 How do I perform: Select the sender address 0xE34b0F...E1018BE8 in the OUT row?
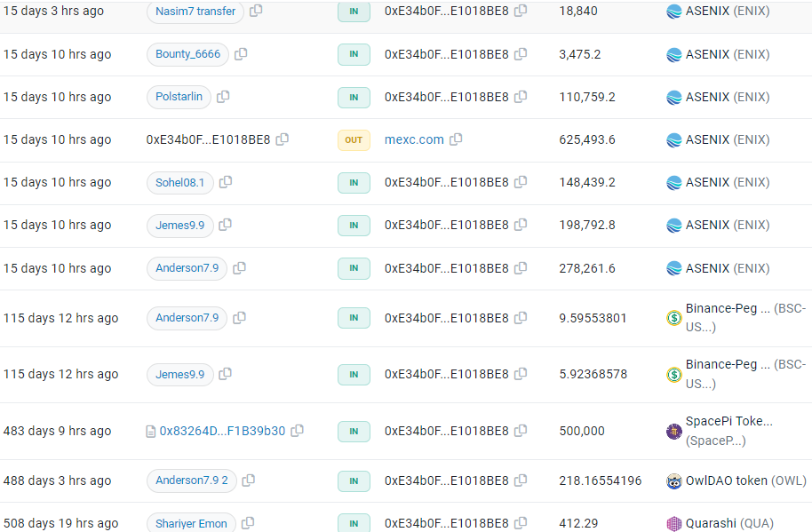click(208, 139)
